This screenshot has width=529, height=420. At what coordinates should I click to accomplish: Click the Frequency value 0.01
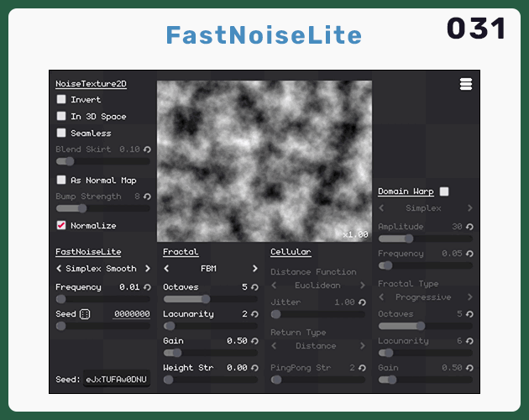(129, 287)
